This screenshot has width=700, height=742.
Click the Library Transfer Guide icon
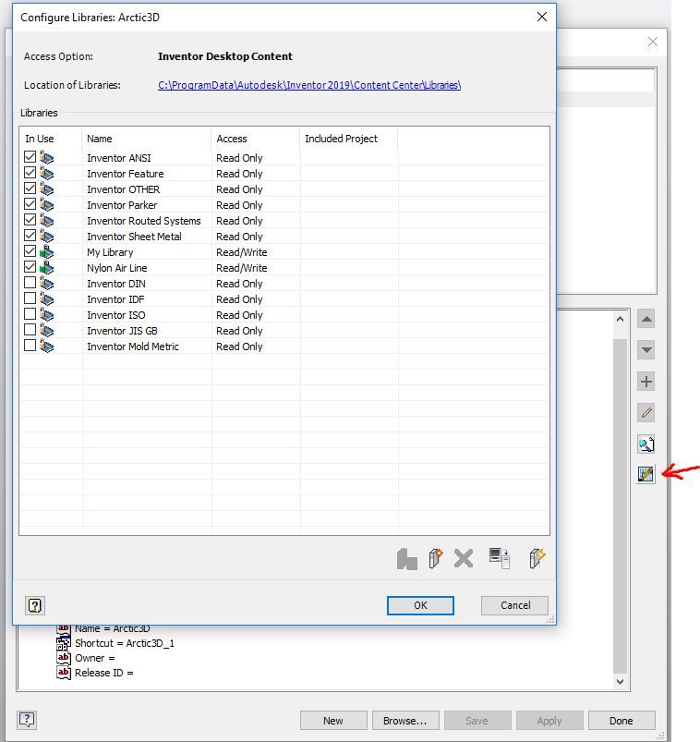[500, 558]
